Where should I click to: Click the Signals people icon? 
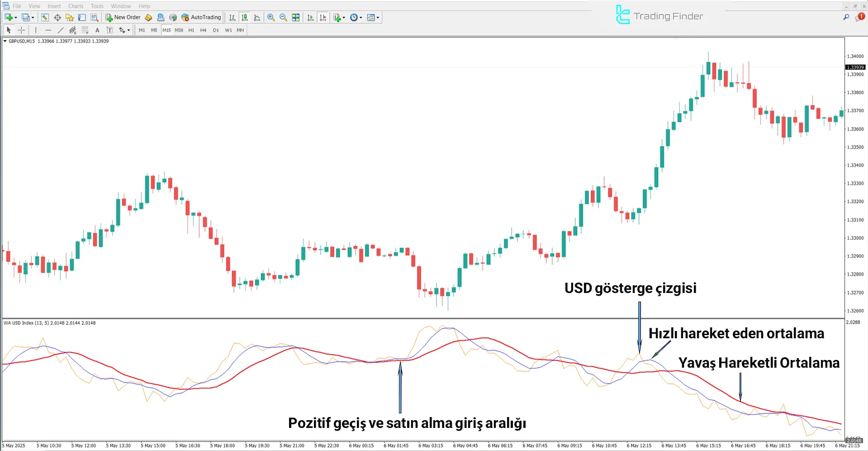click(161, 17)
